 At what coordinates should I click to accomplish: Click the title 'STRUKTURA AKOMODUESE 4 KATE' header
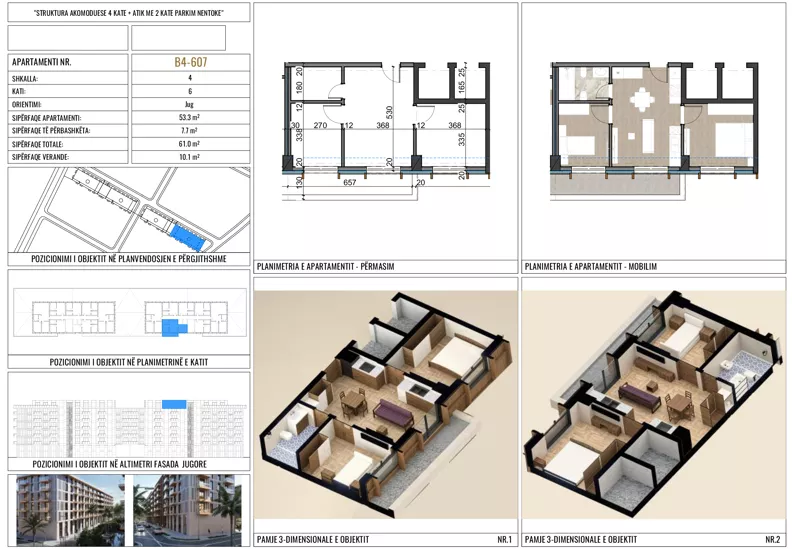(x=128, y=13)
